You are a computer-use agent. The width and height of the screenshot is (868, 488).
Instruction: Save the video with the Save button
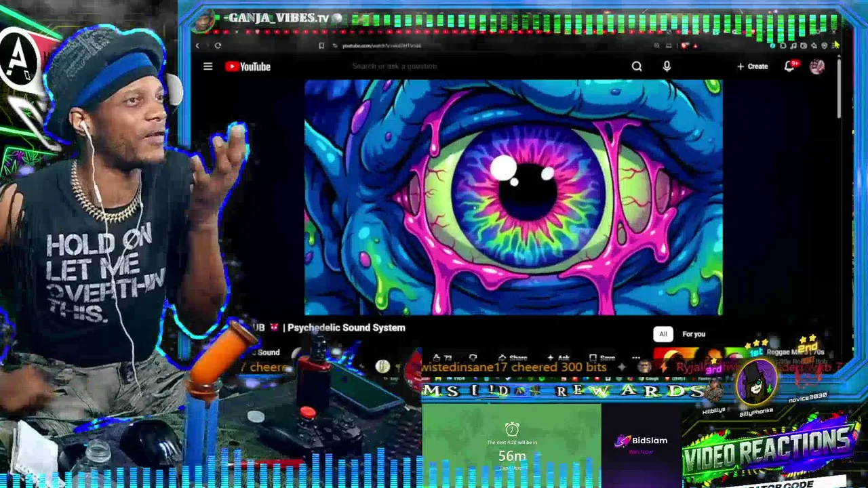(602, 358)
